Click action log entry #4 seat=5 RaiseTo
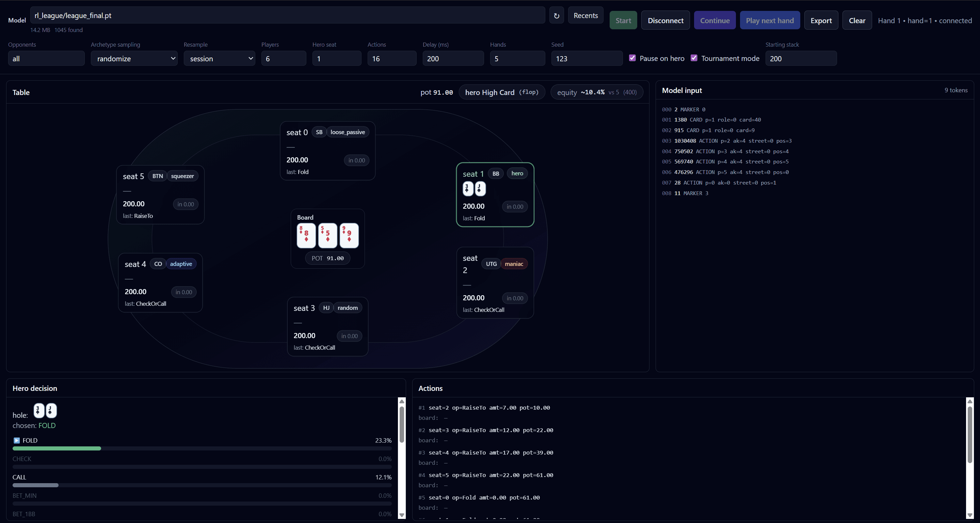The height and width of the screenshot is (523, 980). 486,475
